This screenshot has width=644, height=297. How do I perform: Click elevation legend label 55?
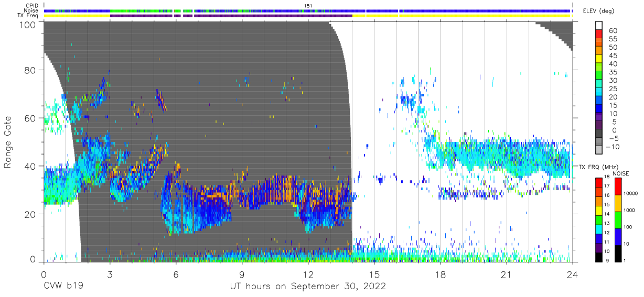pos(613,39)
